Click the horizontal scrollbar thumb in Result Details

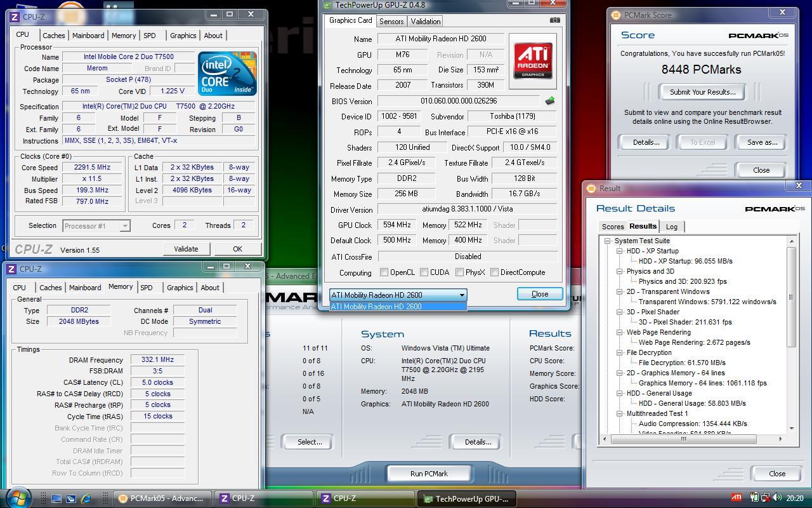684,439
